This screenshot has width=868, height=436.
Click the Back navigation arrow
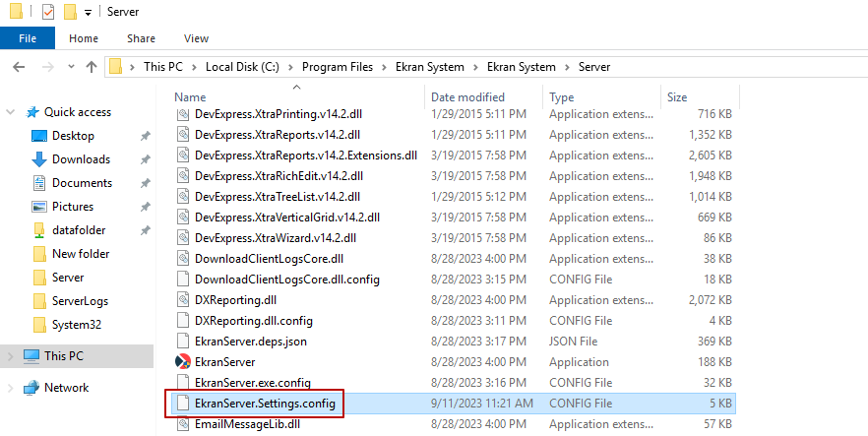pos(19,67)
